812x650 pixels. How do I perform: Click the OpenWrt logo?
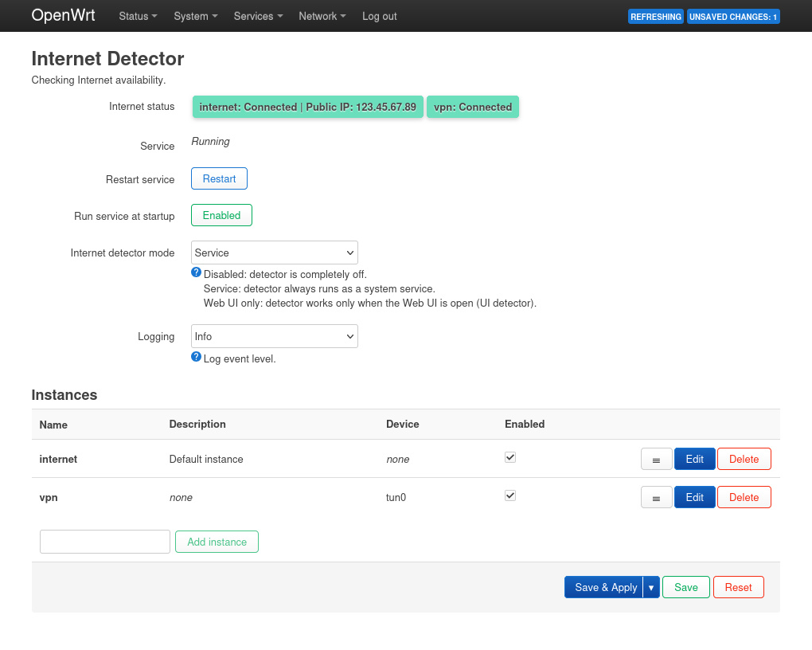(64, 16)
